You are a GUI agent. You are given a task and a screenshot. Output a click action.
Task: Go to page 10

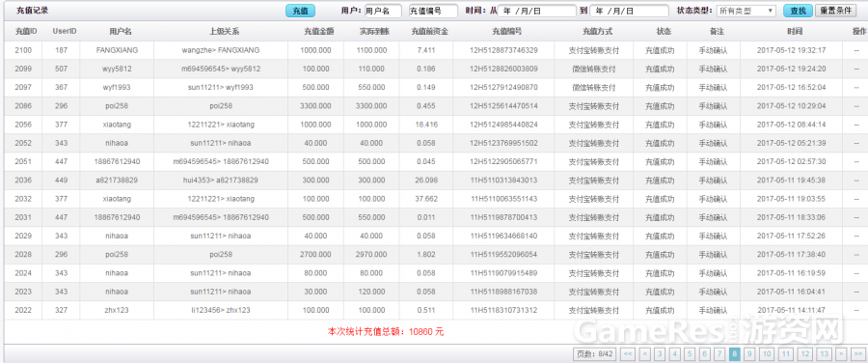pyautogui.click(x=766, y=354)
